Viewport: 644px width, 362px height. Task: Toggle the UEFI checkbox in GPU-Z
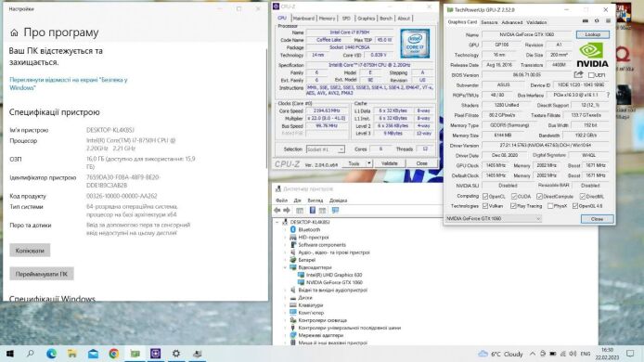(x=591, y=75)
